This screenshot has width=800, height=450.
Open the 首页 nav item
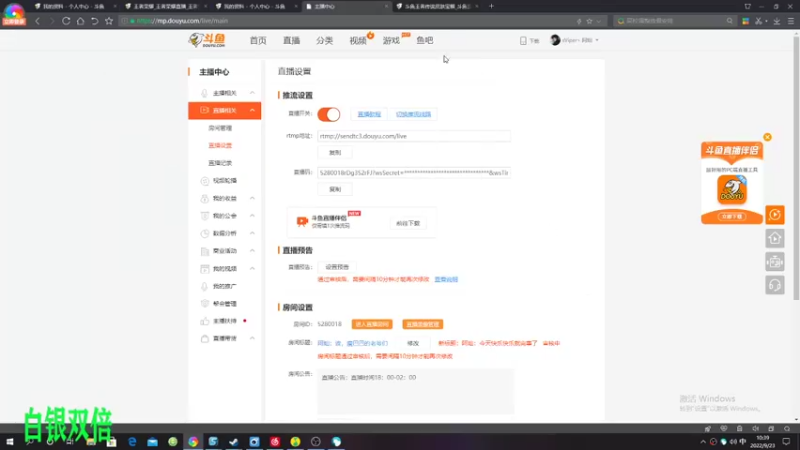click(258, 40)
